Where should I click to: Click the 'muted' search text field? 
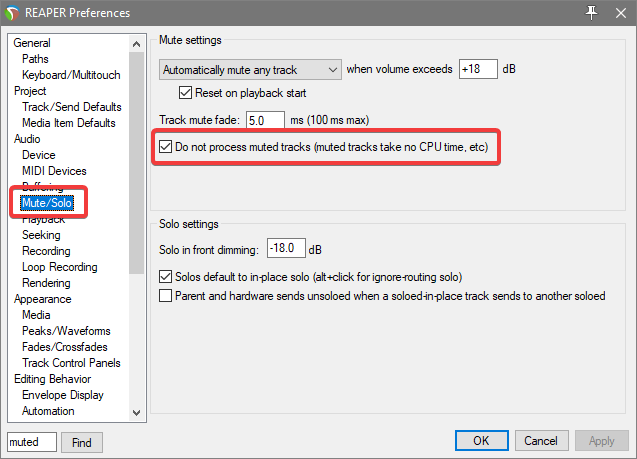point(32,442)
